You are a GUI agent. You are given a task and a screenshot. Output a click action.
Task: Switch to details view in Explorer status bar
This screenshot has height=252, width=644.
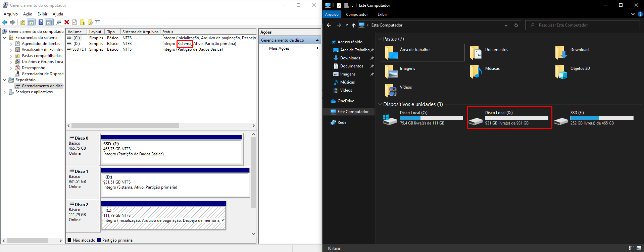[631, 248]
